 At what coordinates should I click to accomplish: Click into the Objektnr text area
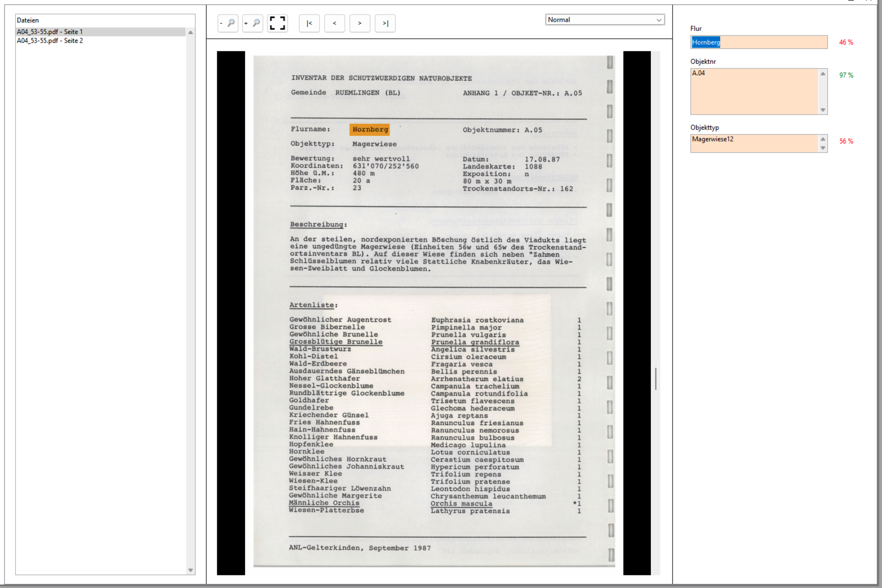pyautogui.click(x=754, y=91)
